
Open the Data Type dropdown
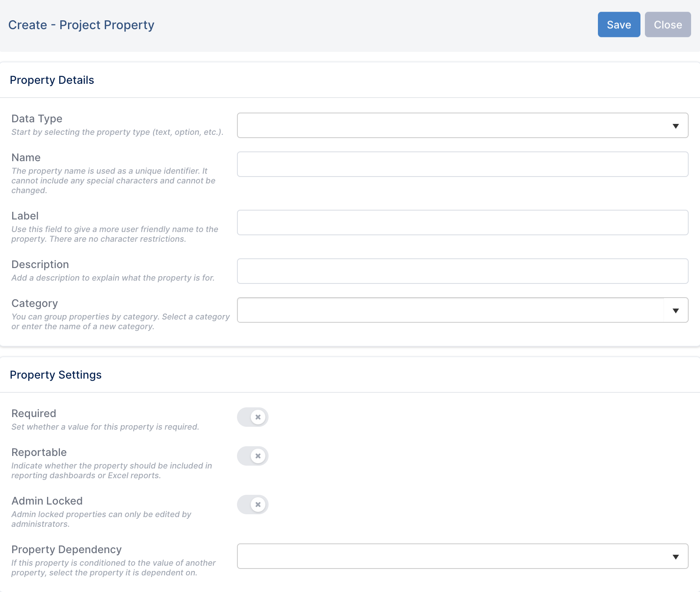(463, 126)
